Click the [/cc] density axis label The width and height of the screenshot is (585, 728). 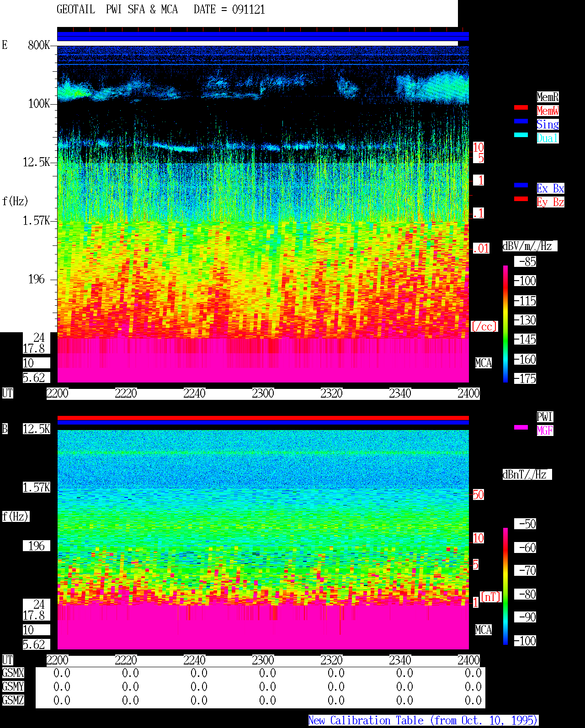484,327
